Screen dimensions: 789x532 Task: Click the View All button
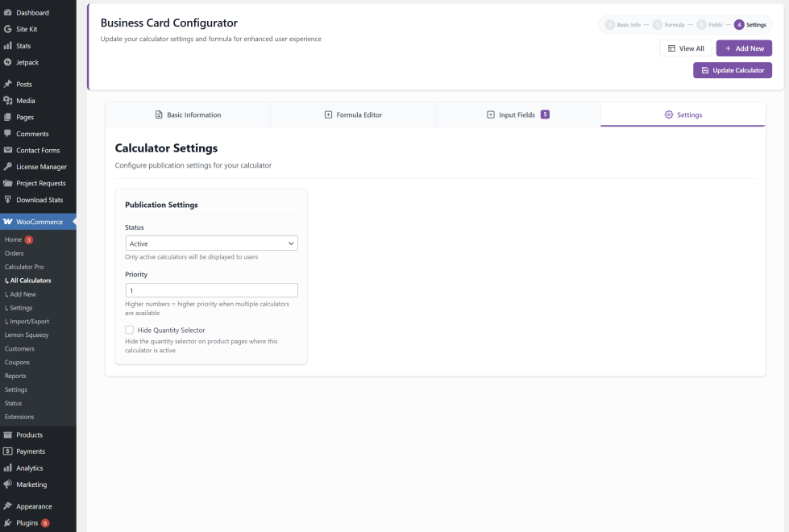[x=686, y=48]
